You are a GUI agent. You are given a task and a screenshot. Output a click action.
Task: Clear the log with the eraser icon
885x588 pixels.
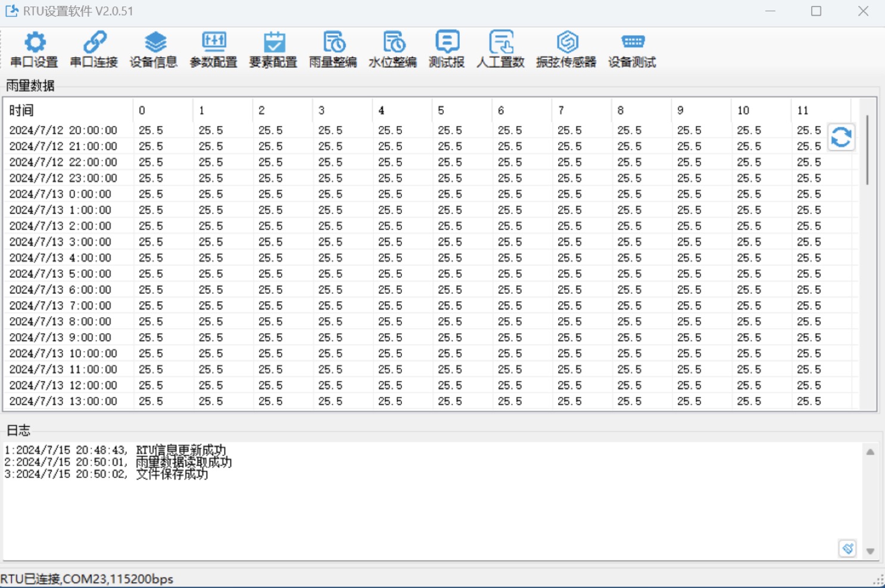pos(847,548)
